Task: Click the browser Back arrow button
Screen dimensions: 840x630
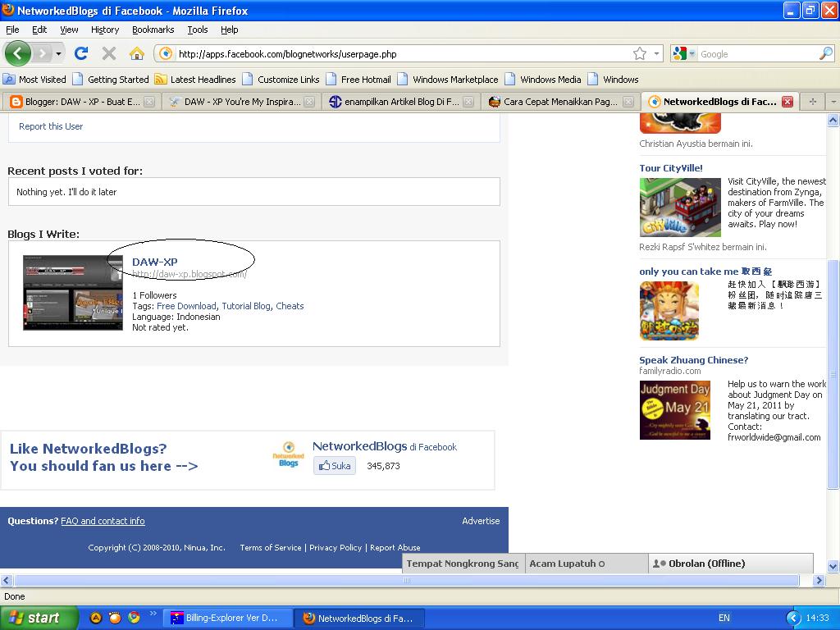Action: point(18,53)
